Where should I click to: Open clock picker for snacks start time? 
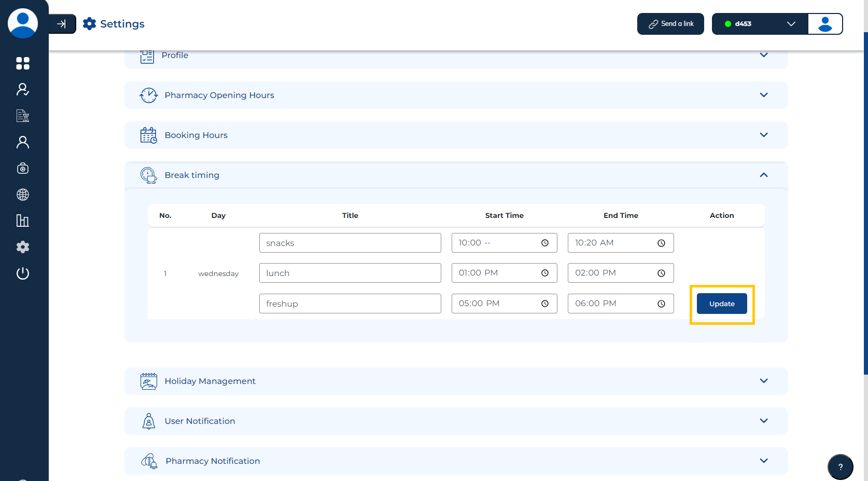545,243
